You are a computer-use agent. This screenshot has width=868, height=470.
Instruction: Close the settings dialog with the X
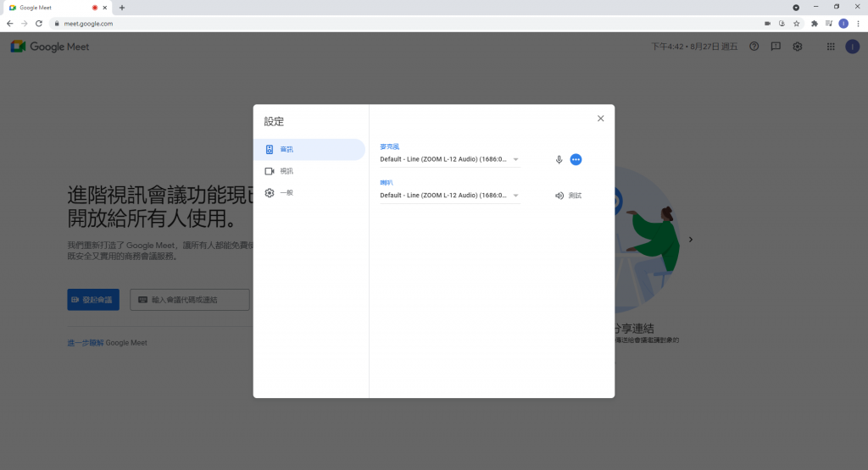601,119
